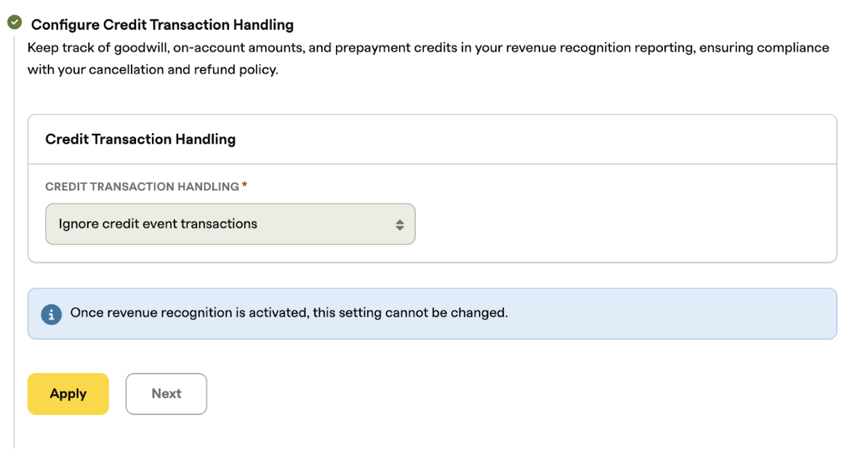Select the 'Ignore credit event transactions' field
This screenshot has width=868, height=458.
click(x=230, y=224)
